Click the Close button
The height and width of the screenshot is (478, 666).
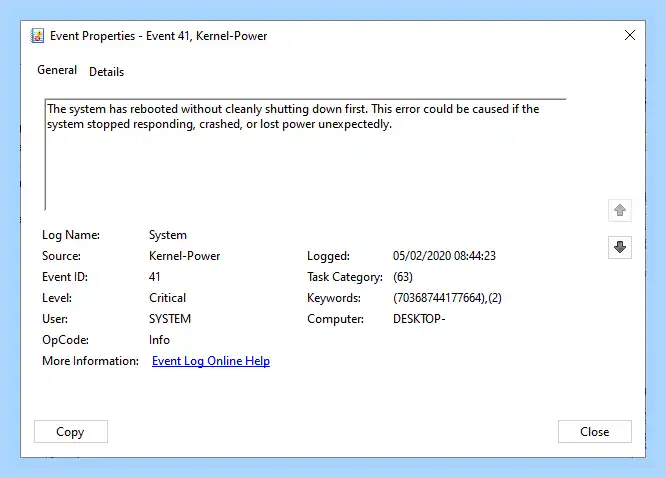(595, 432)
